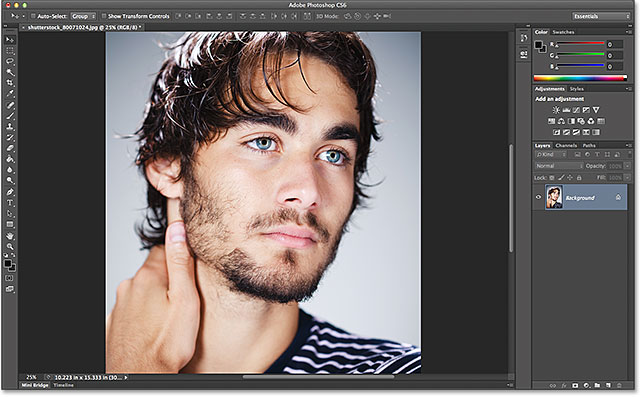Open the Group auto-select dropdown
Image resolution: width=640 pixels, height=397 pixels.
pos(83,16)
